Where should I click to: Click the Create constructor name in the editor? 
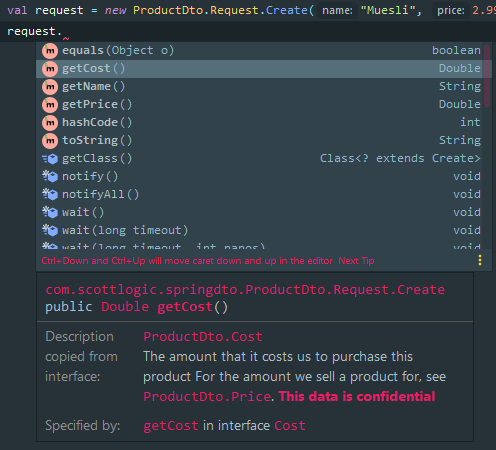click(287, 10)
